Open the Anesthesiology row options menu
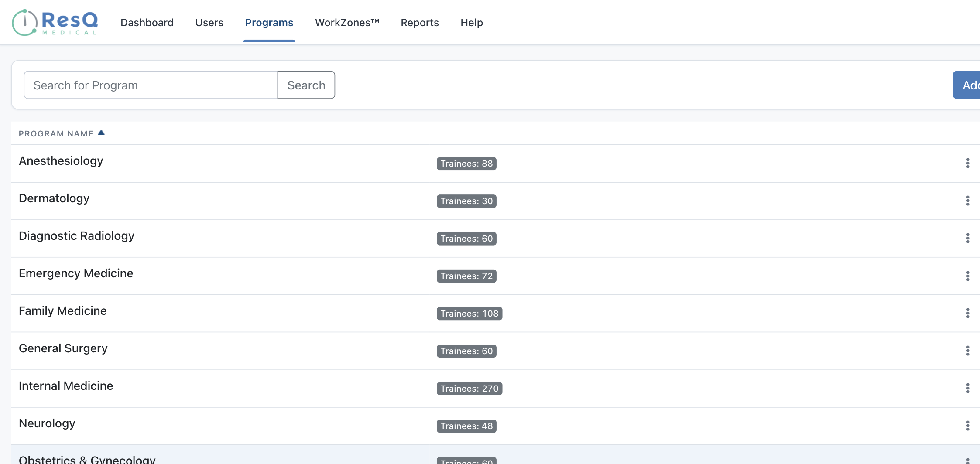Screen dimensions: 980x464 [x=968, y=163]
